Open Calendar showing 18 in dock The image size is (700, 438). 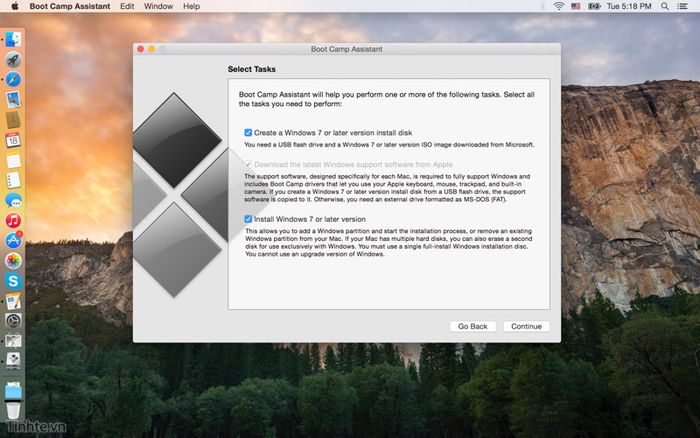(13, 140)
